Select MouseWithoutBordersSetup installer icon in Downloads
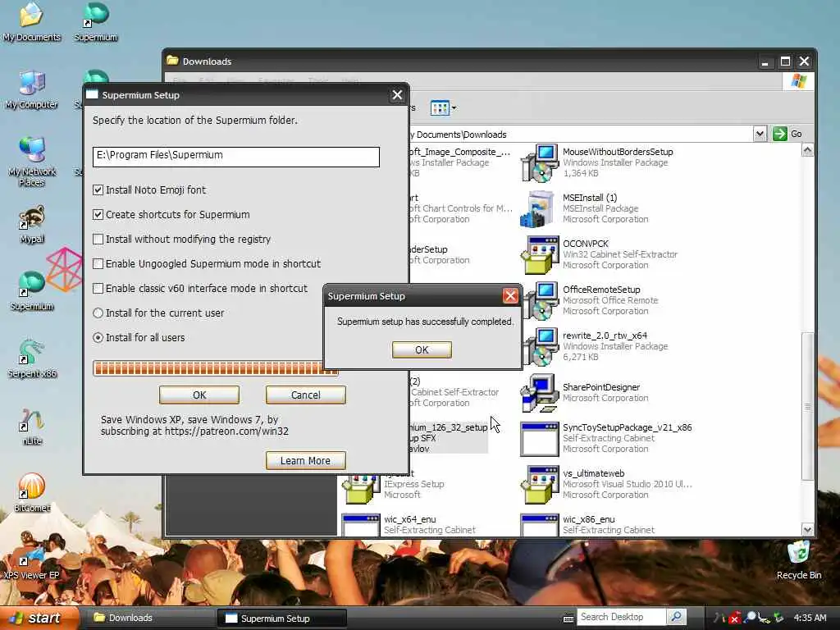Screen dimensions: 840x630 pyautogui.click(x=540, y=163)
